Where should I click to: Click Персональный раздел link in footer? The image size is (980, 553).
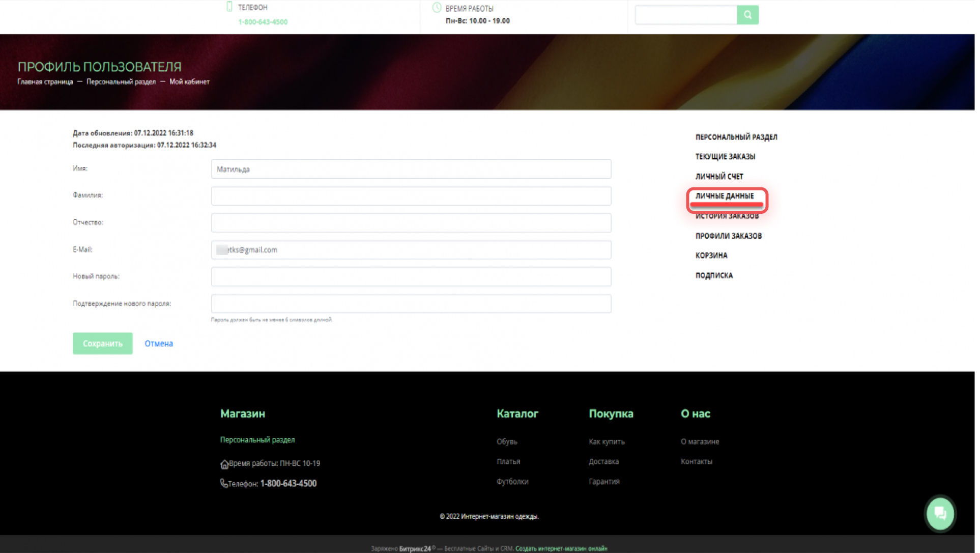(x=258, y=440)
